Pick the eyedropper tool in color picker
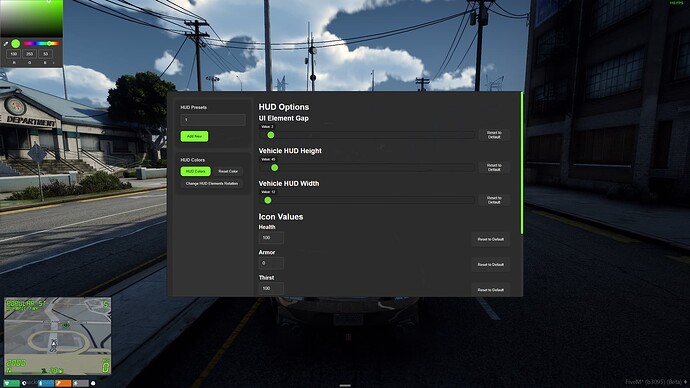The height and width of the screenshot is (388, 690). [6, 44]
